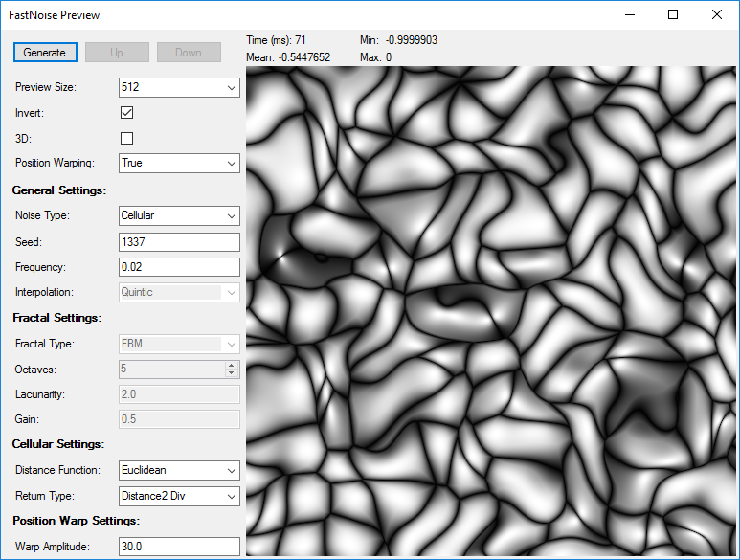Minimize the FastNoise Preview window
The width and height of the screenshot is (740, 560).
630,14
